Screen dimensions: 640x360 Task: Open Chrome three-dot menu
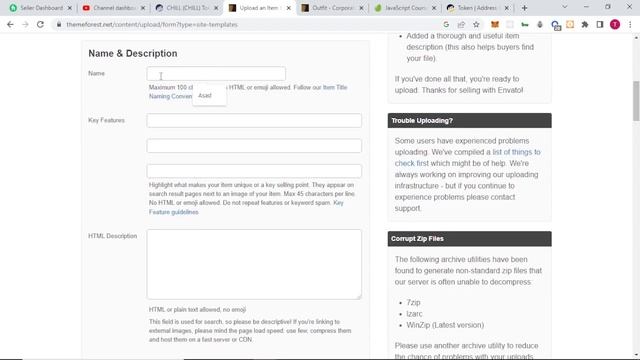pyautogui.click(x=630, y=24)
